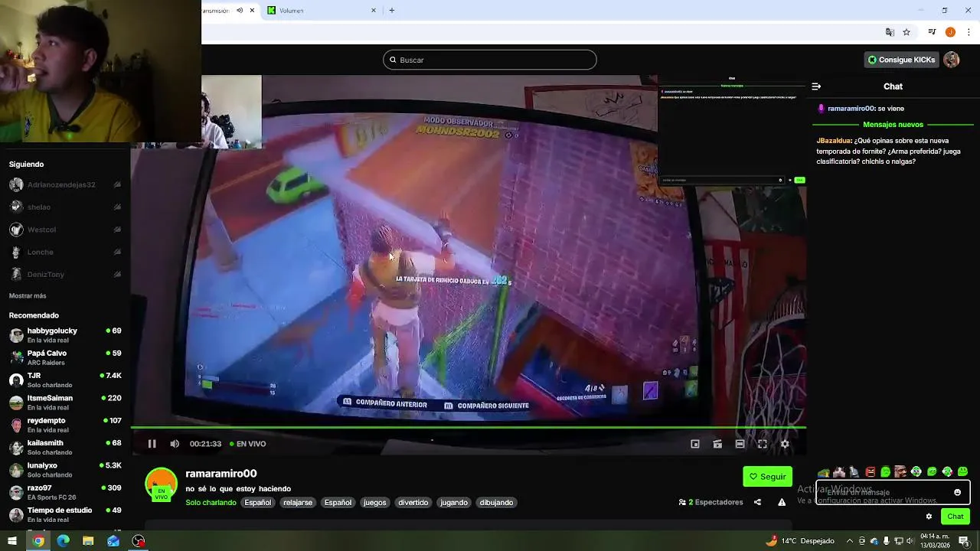Bookmark this page with the star icon
980x551 pixels.
click(x=906, y=32)
